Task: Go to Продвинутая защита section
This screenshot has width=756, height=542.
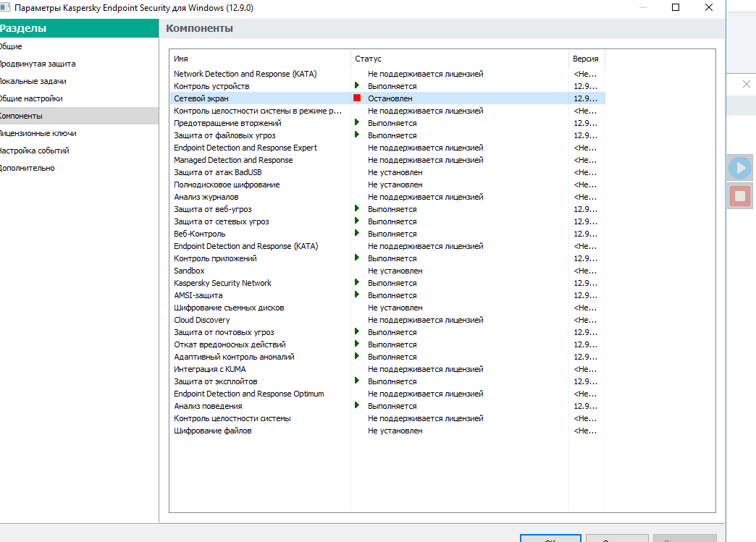Action: tap(38, 64)
